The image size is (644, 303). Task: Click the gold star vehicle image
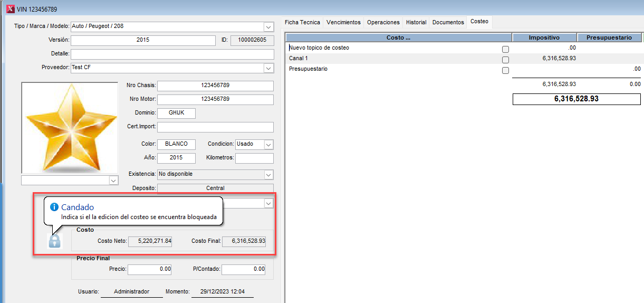coord(70,127)
